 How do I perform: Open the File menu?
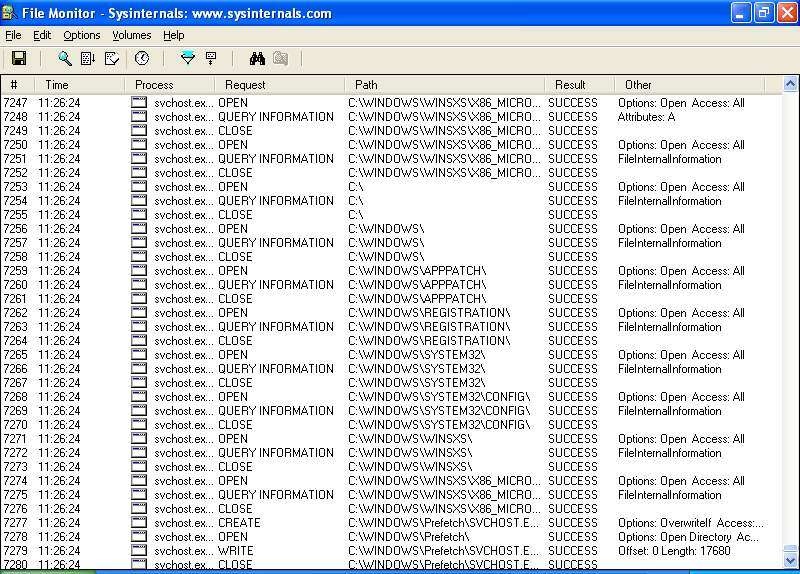point(13,35)
